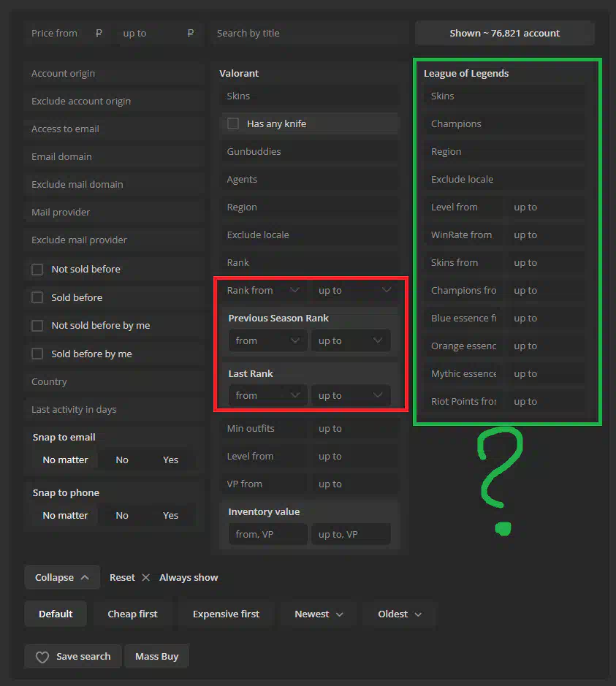Click the Search by title field

(x=307, y=33)
